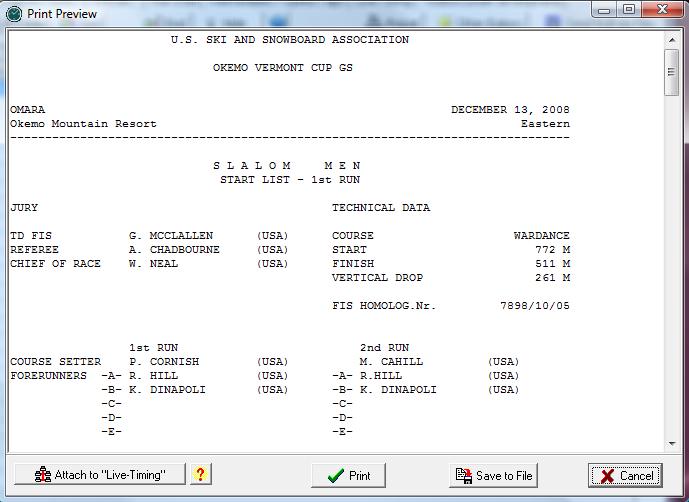Click finish elevation "511 M"
Screen dimensions: 689x502
(x=552, y=264)
